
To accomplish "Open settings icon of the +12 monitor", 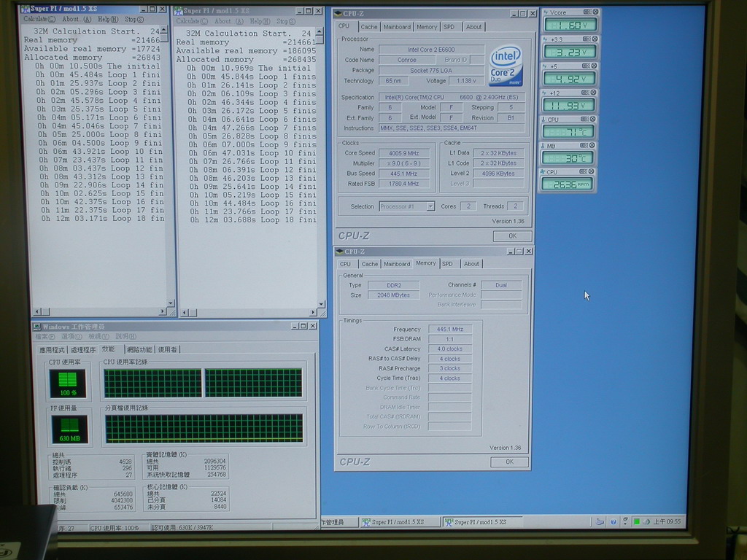I will click(x=585, y=93).
